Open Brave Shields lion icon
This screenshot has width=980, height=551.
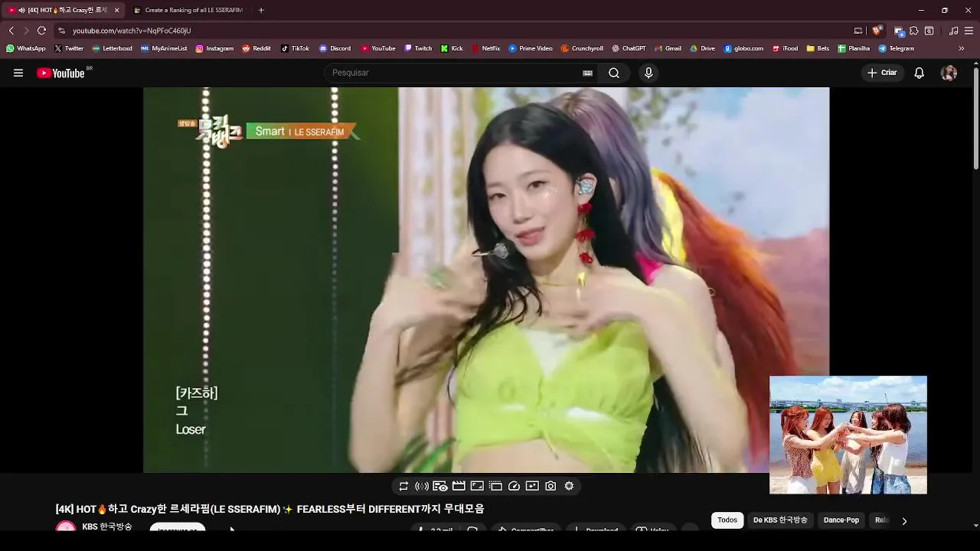tap(877, 31)
